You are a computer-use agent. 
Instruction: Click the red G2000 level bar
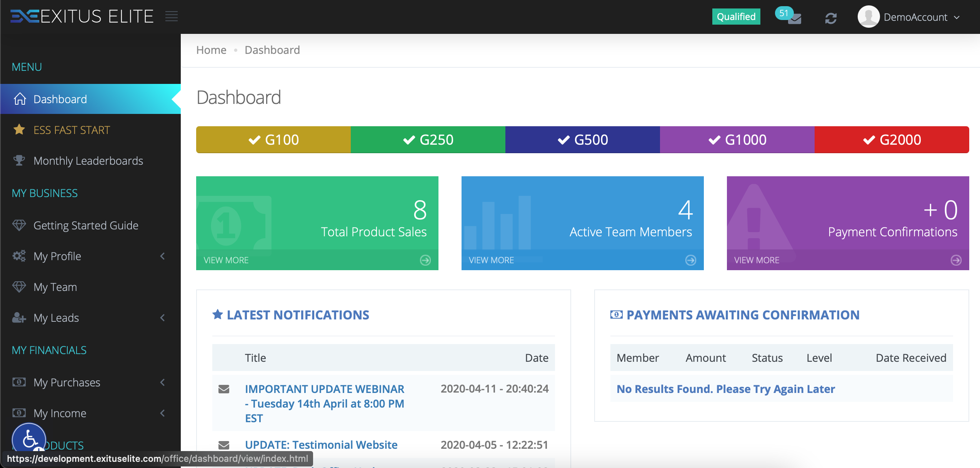coord(892,140)
